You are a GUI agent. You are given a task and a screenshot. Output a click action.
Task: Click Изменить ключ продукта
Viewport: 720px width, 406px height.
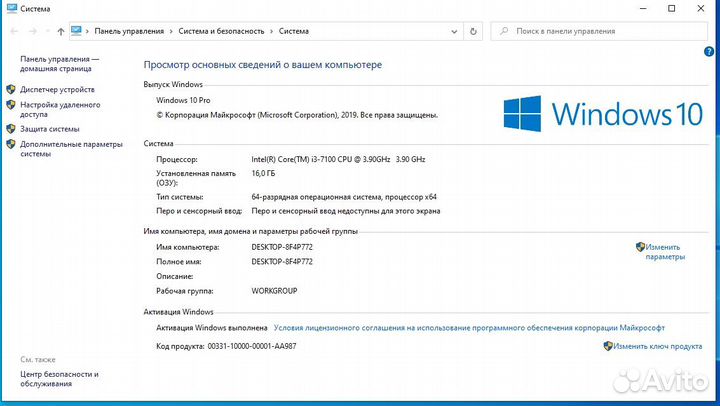[658, 346]
